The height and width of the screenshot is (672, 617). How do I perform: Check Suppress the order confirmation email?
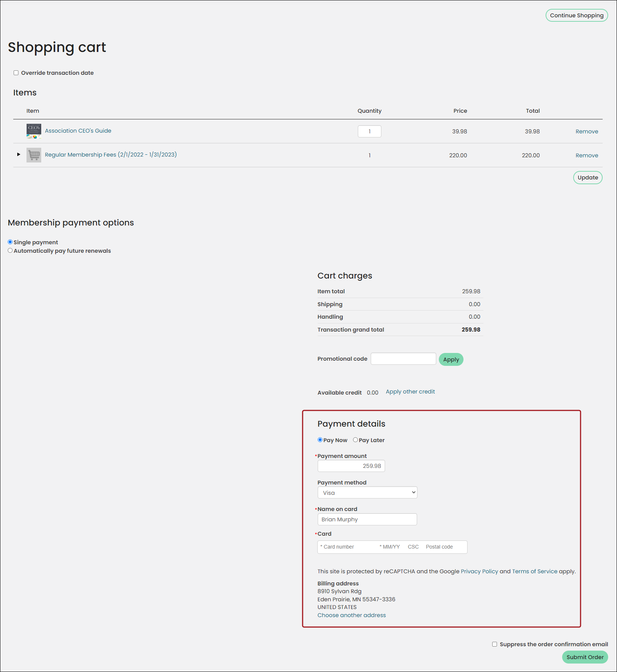tap(495, 644)
